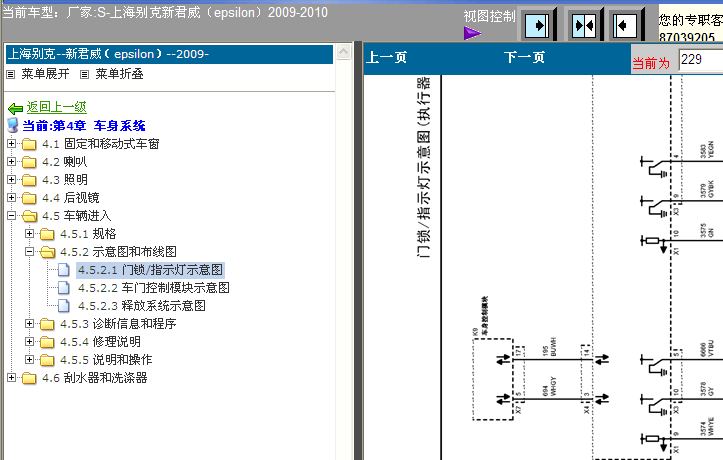723x460 pixels.
Task: Click the 视图控制 label
Action: click(489, 17)
